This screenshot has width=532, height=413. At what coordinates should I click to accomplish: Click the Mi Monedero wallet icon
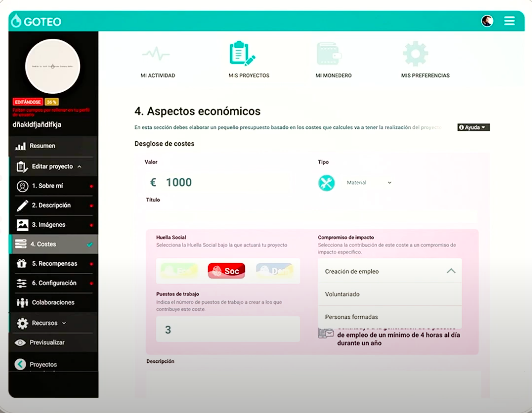[x=329, y=54]
